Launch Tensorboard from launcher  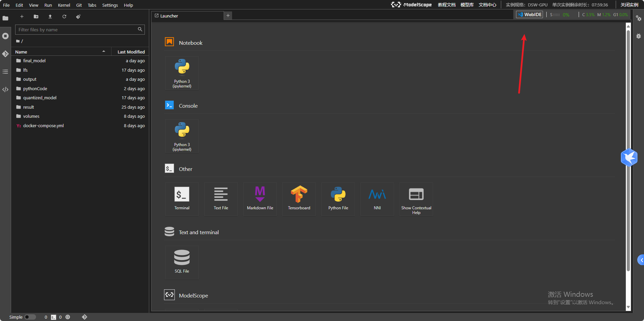[x=299, y=199]
